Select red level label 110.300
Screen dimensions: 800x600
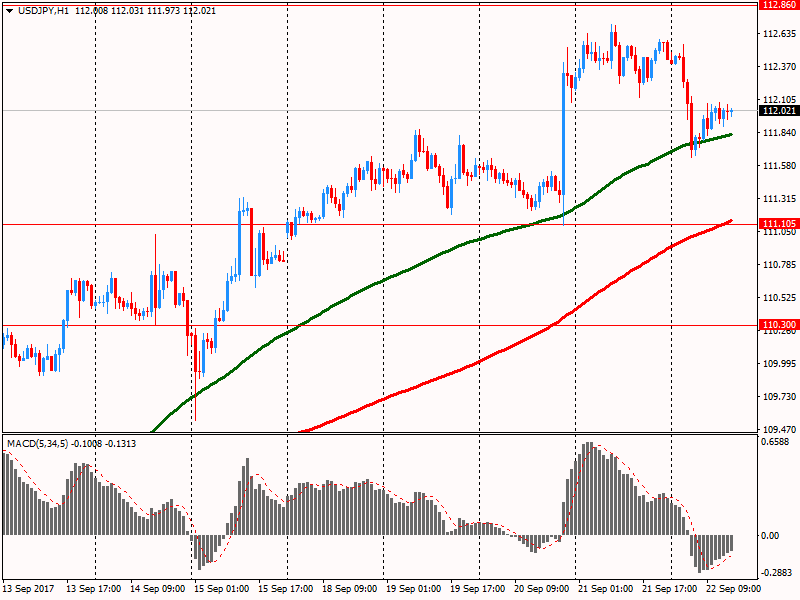(779, 324)
